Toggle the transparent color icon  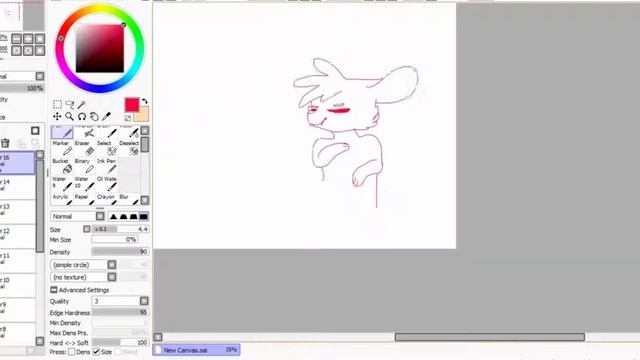[128, 118]
